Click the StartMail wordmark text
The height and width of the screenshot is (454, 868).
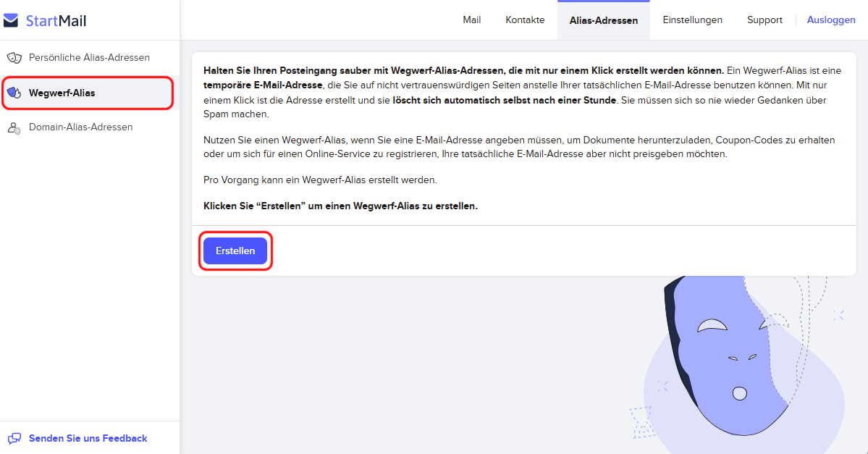(x=56, y=21)
